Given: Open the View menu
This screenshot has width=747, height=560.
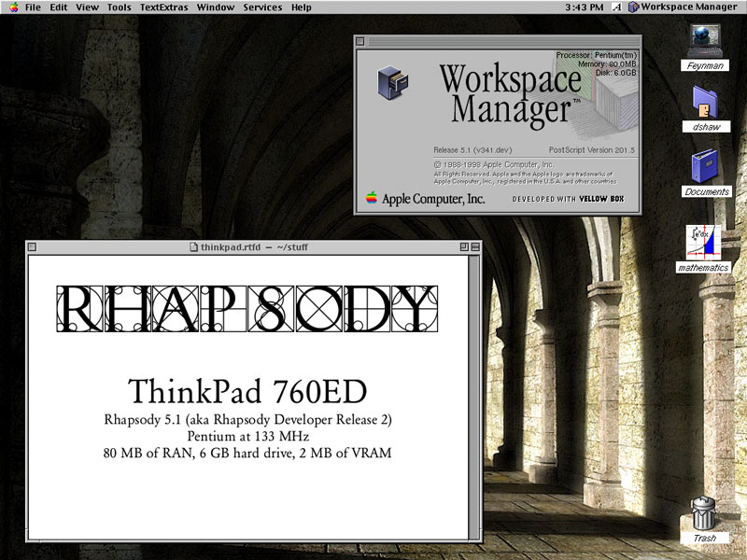Looking at the screenshot, I should click(87, 7).
